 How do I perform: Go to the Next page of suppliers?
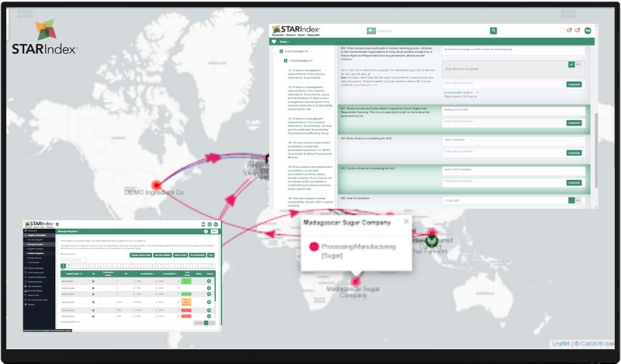click(212, 323)
